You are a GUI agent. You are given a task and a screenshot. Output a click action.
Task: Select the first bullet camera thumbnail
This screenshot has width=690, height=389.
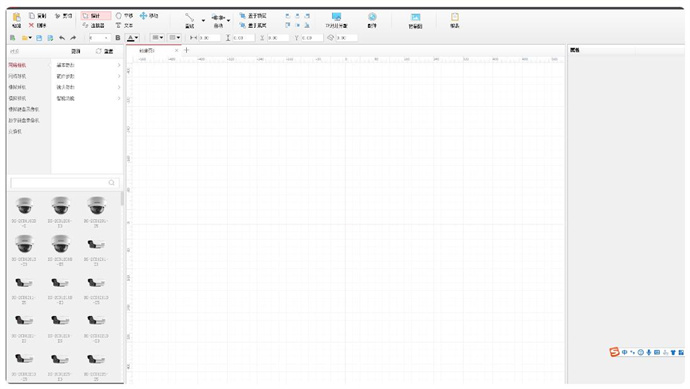click(96, 245)
